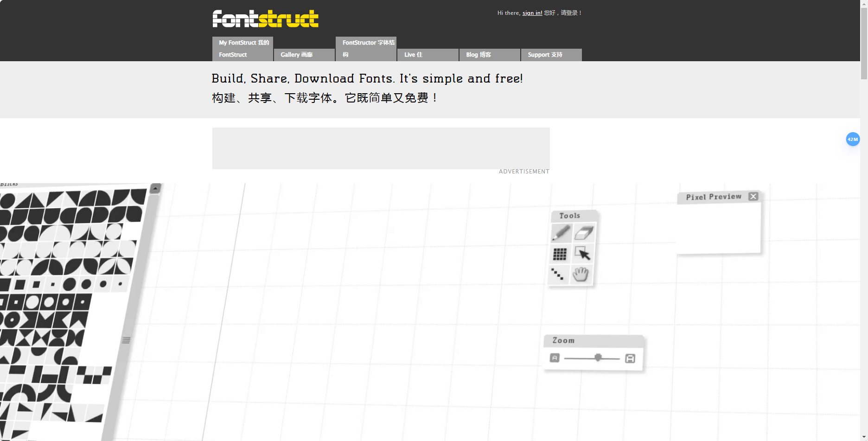Open the My FontStruct menu
868x441 pixels.
tap(243, 49)
